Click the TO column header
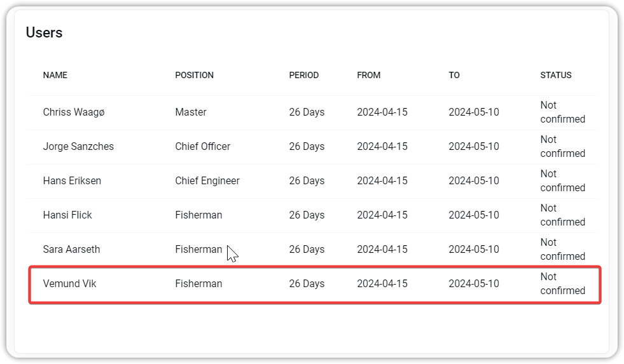 point(454,75)
